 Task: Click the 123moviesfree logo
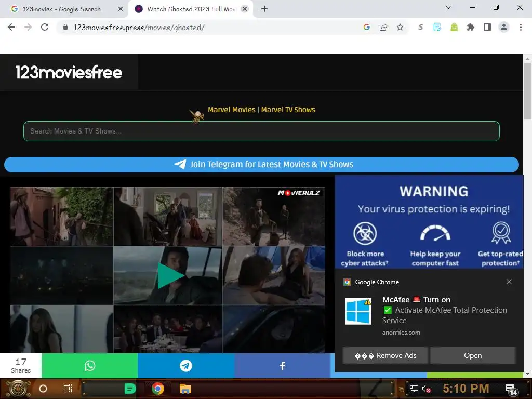[x=69, y=72]
